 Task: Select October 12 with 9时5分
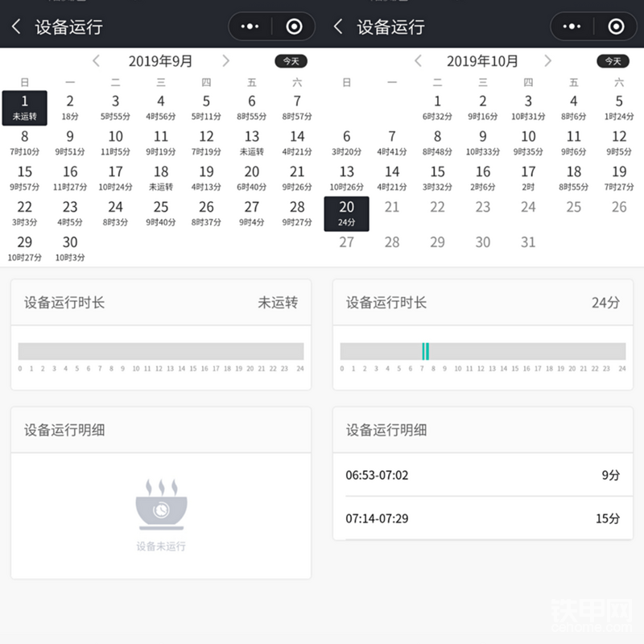coord(619,143)
